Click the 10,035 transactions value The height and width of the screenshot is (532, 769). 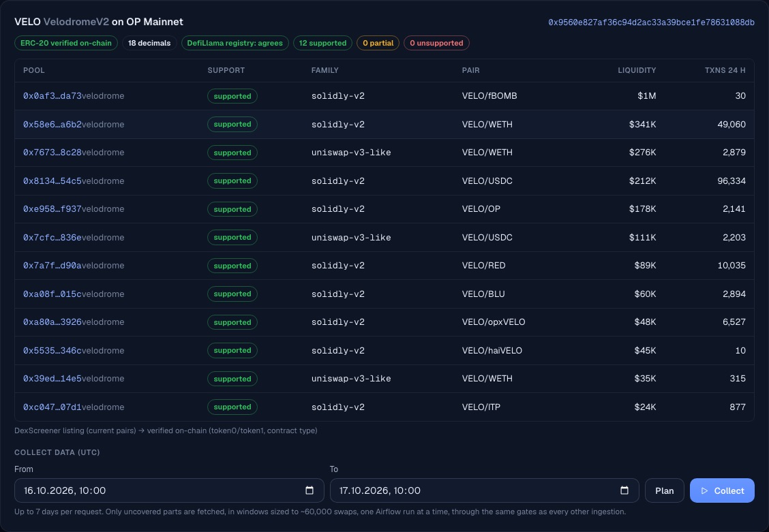click(732, 266)
